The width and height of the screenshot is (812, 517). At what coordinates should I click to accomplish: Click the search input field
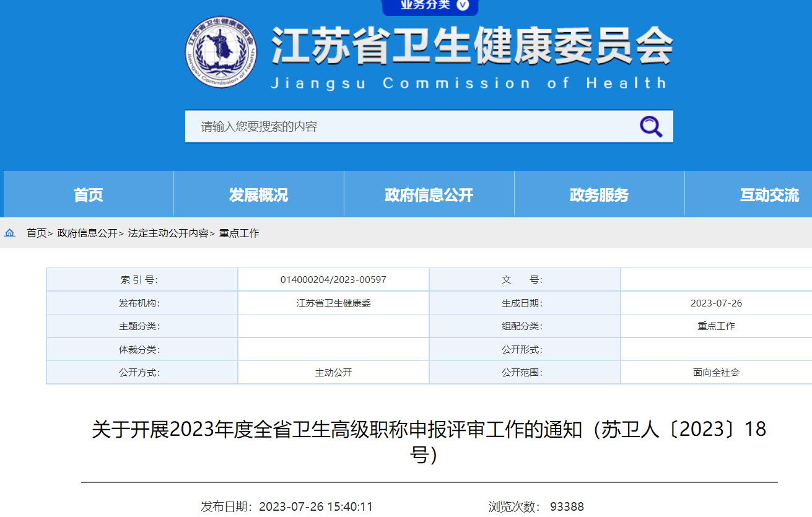409,127
